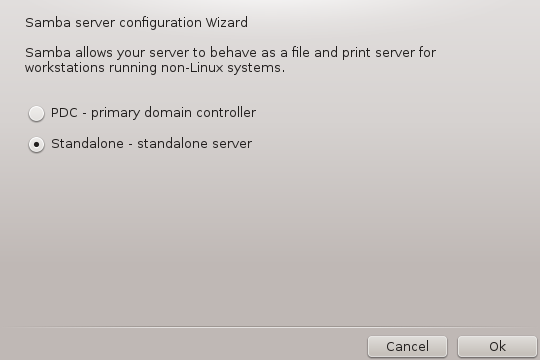Select the PDC primary domain controller radio button
Screen dimensions: 540x360
coord(36,113)
